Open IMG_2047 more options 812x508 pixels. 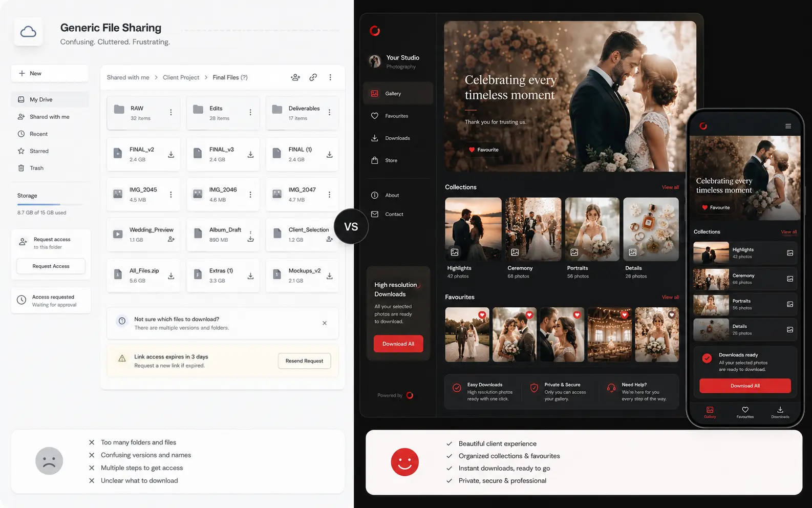point(329,195)
